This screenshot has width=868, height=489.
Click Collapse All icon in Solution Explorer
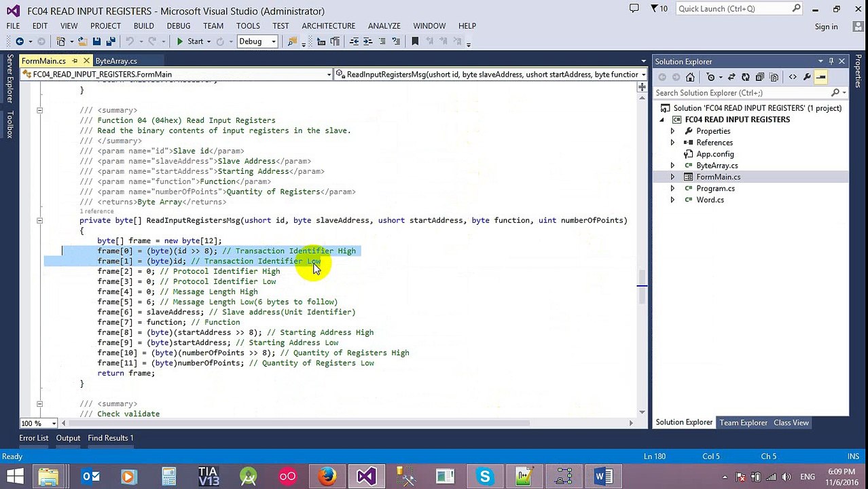click(759, 77)
